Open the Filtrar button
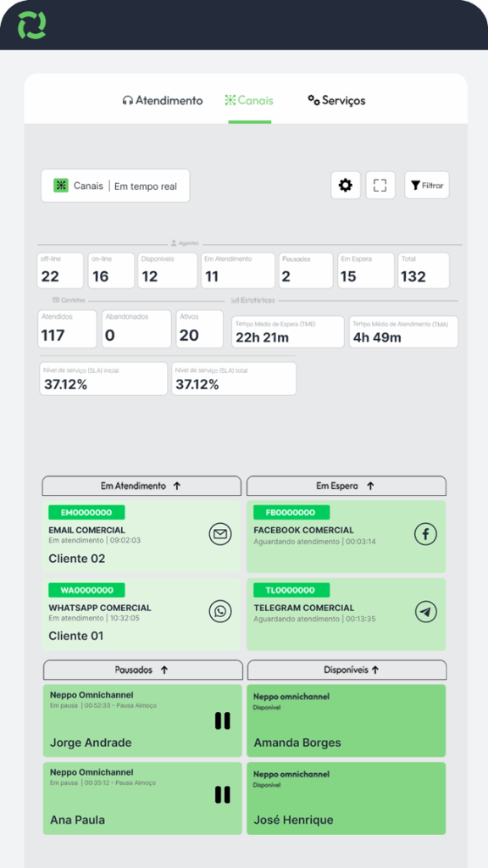This screenshot has height=868, width=488. click(427, 185)
